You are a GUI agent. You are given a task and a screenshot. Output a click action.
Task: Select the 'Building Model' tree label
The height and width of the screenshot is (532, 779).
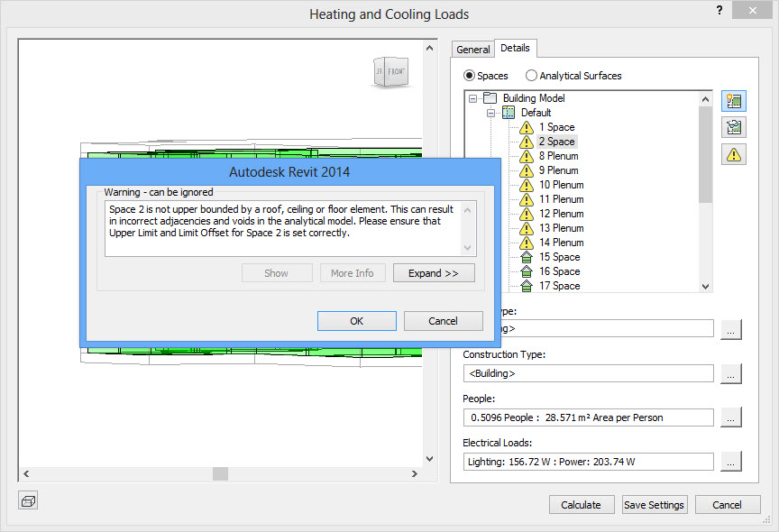(x=534, y=98)
